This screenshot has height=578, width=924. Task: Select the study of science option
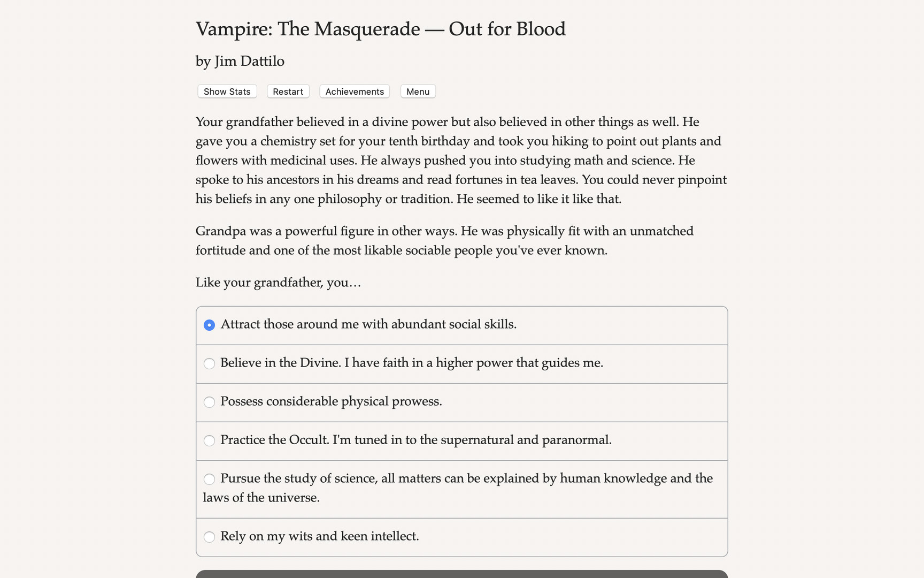[457, 479]
